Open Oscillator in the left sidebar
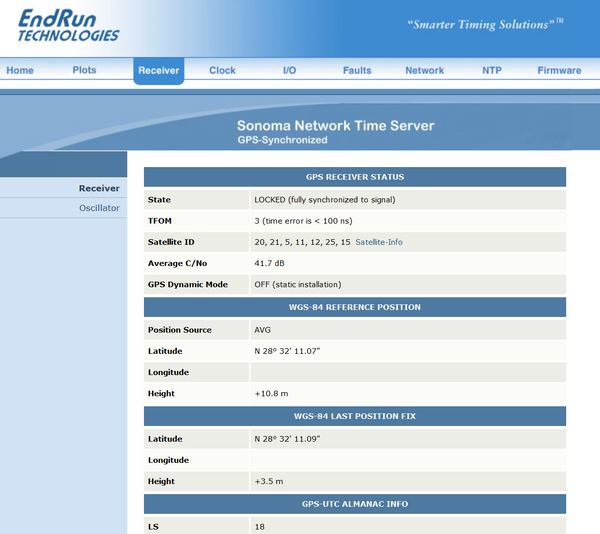600x534 pixels. pyautogui.click(x=99, y=208)
